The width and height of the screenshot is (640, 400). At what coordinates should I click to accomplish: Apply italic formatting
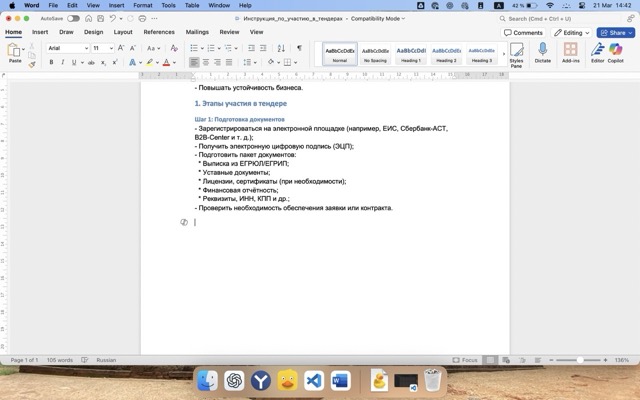(x=63, y=62)
